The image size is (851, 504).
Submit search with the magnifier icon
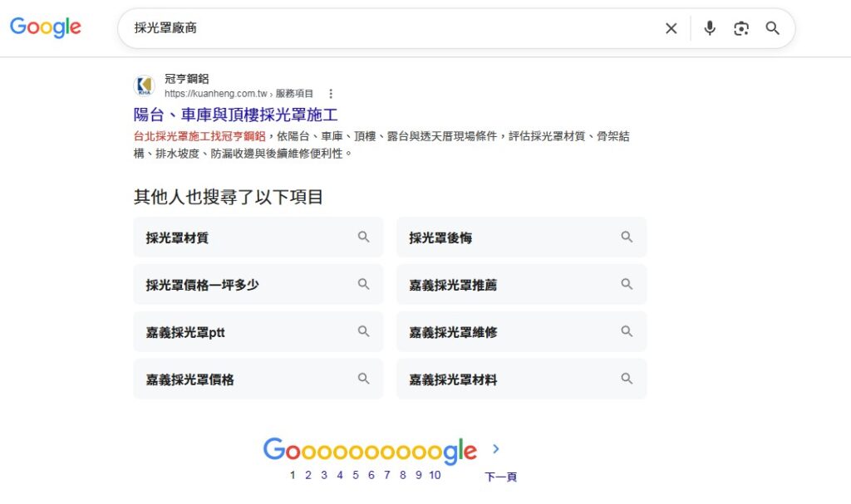pyautogui.click(x=772, y=28)
